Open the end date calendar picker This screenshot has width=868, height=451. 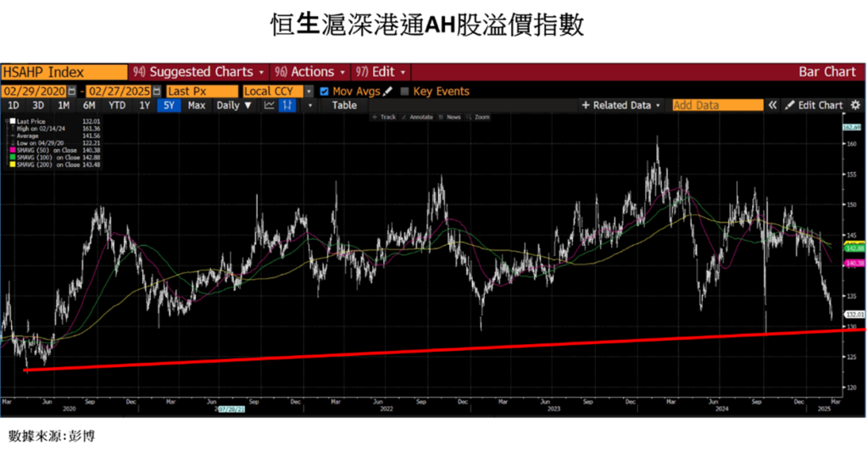pos(156,91)
